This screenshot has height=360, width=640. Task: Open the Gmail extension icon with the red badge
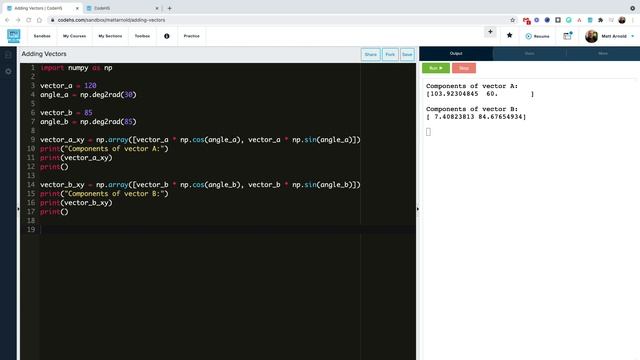pyautogui.click(x=526, y=20)
